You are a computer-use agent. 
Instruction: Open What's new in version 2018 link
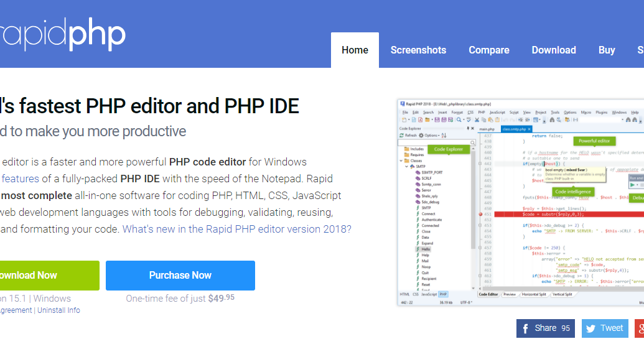click(237, 229)
